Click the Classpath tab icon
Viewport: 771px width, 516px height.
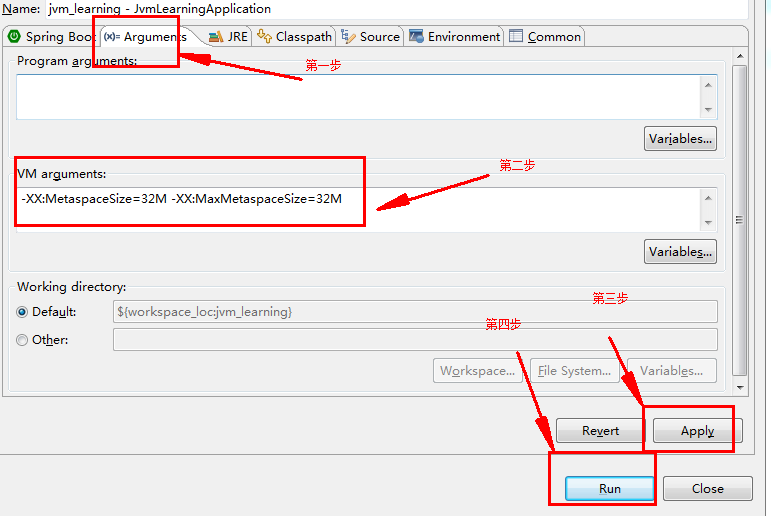click(264, 36)
